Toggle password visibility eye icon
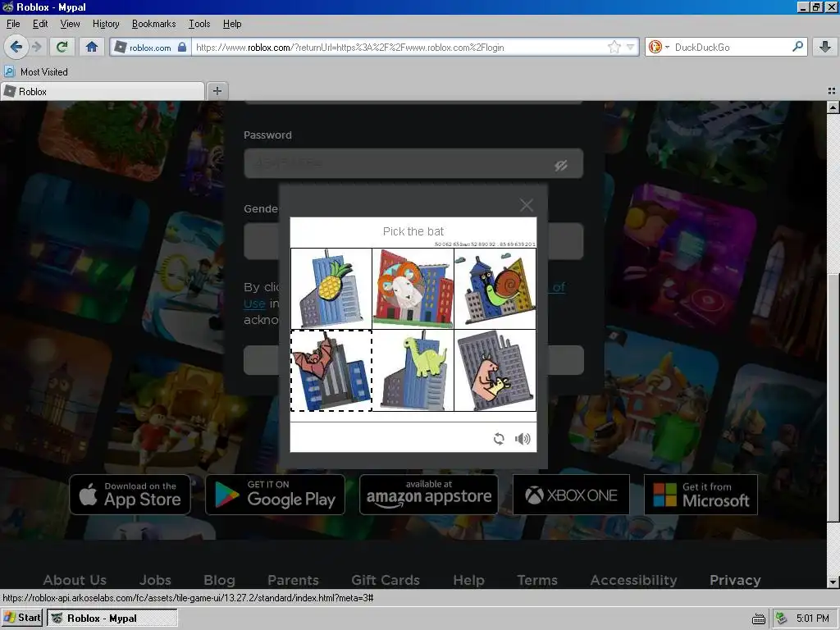 click(561, 165)
